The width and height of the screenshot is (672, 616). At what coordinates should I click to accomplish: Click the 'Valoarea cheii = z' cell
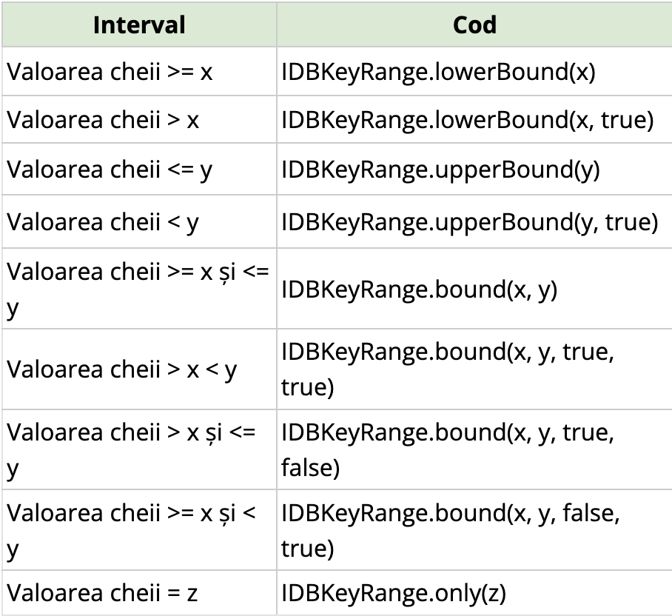(x=139, y=593)
